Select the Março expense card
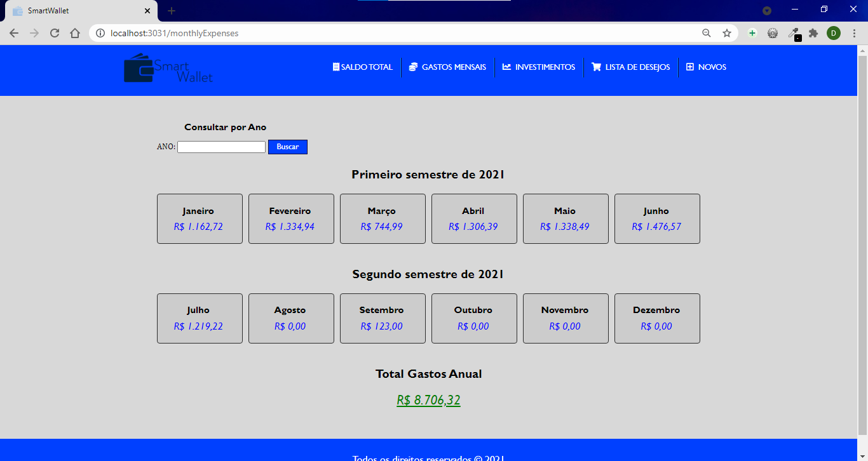The height and width of the screenshot is (461, 868). coord(383,218)
